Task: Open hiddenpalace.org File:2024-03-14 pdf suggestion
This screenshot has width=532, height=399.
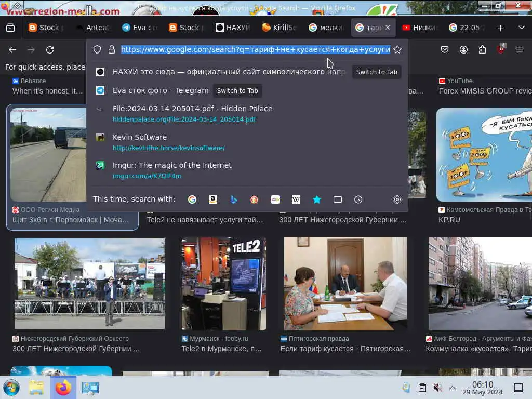Action: (x=247, y=114)
